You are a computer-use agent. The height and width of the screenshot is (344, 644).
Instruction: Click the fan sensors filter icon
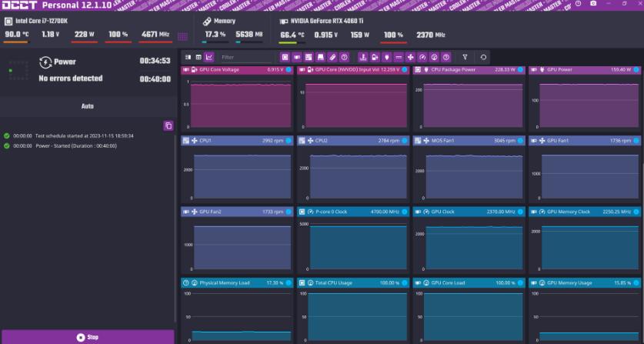410,57
